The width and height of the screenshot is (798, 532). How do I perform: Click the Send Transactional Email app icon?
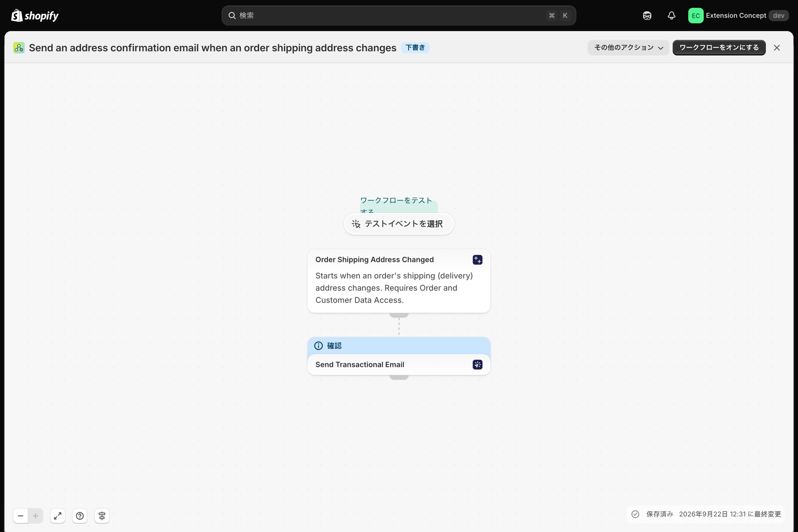click(478, 365)
